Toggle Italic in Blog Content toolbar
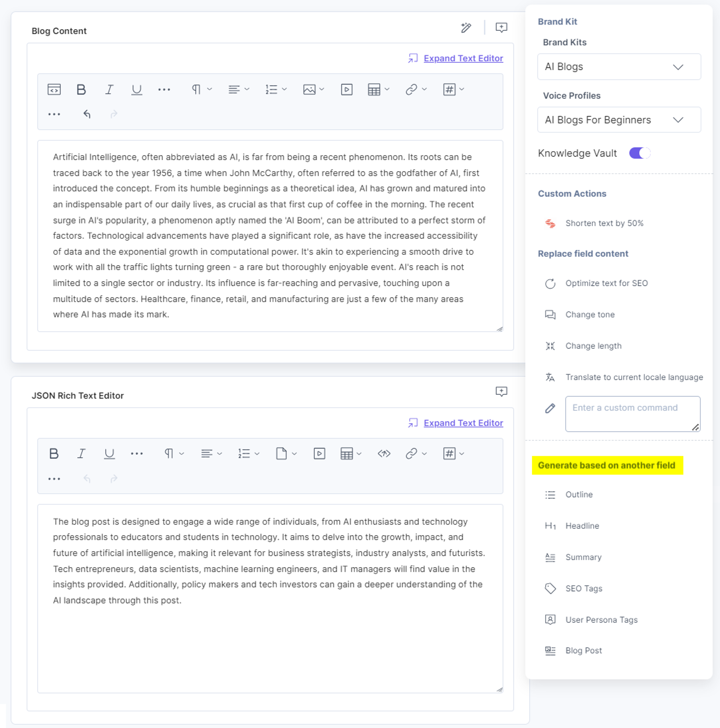The width and height of the screenshot is (720, 728). click(x=109, y=90)
